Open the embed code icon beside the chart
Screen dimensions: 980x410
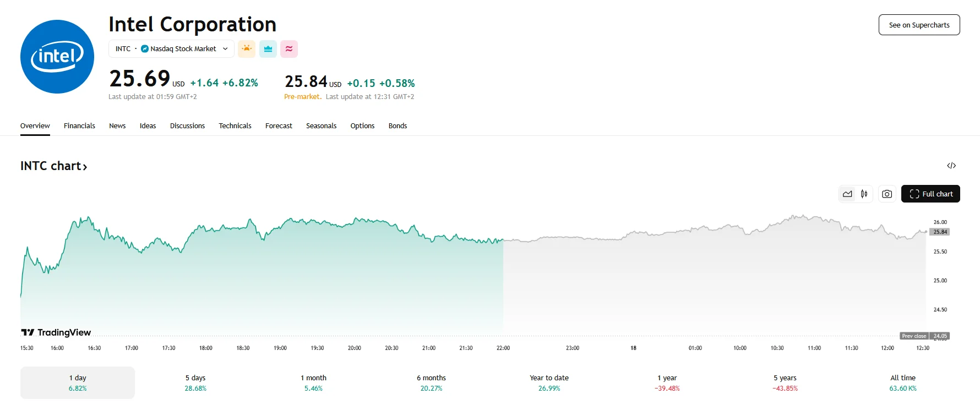pos(951,165)
